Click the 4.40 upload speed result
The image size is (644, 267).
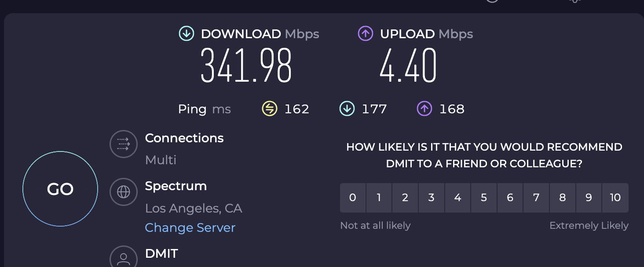click(409, 65)
